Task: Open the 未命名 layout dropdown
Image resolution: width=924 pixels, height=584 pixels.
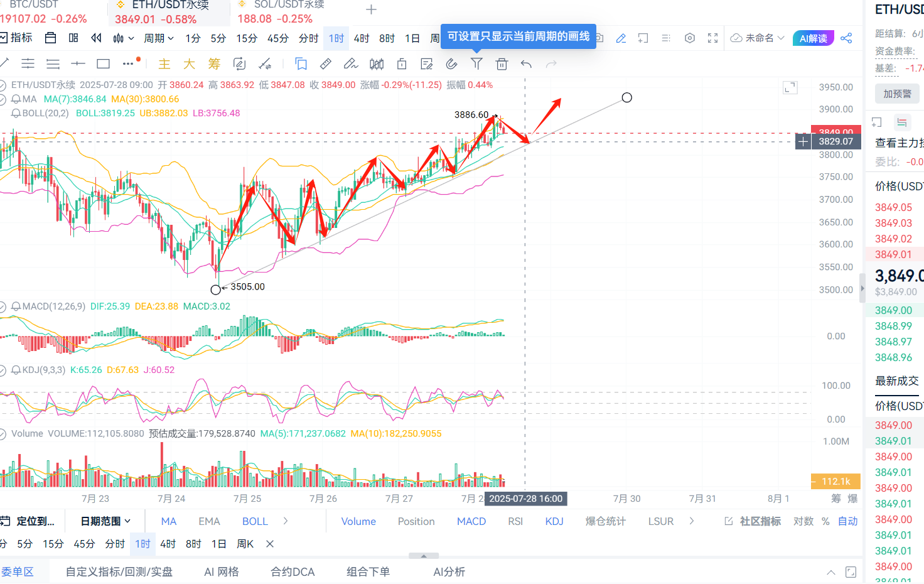Action: (758, 38)
